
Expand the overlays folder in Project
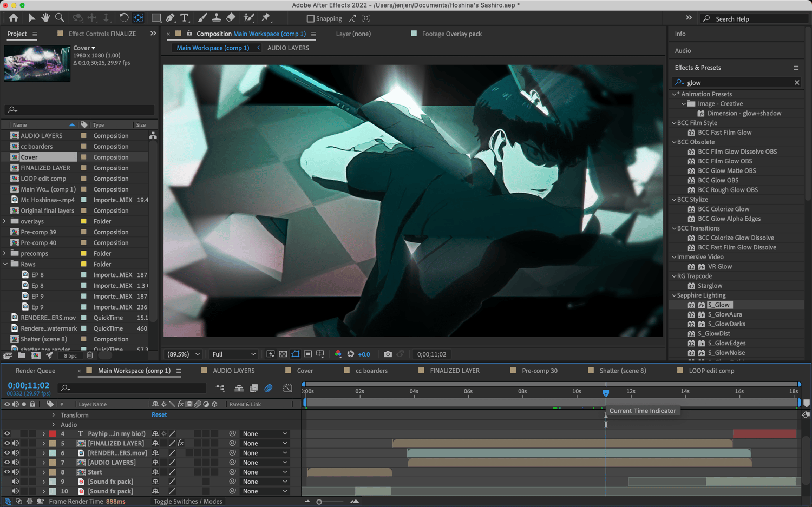[x=5, y=221]
